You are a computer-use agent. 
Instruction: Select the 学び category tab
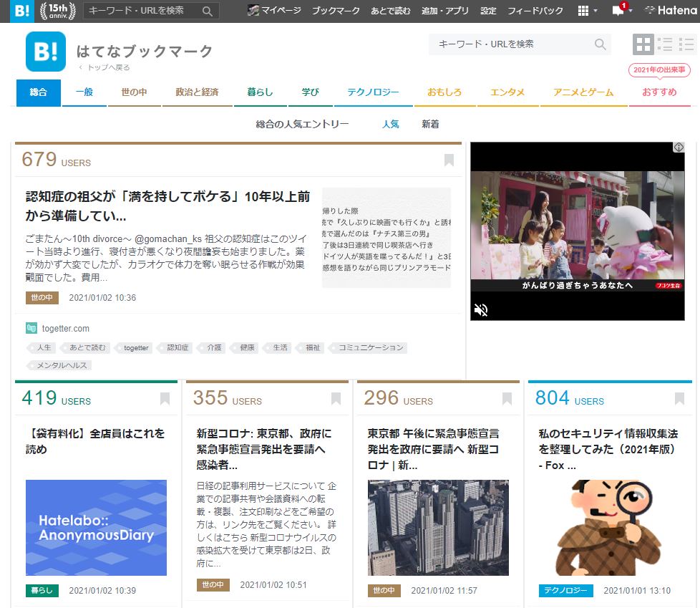[x=310, y=92]
